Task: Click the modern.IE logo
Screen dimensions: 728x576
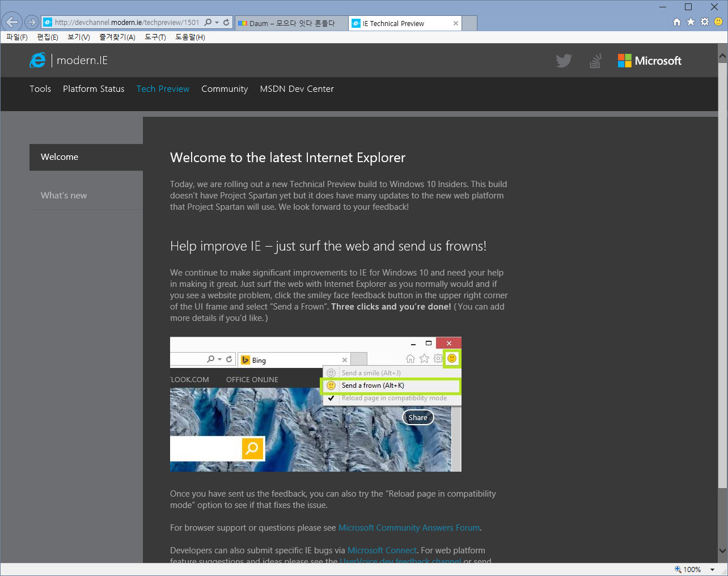Action: (x=69, y=60)
